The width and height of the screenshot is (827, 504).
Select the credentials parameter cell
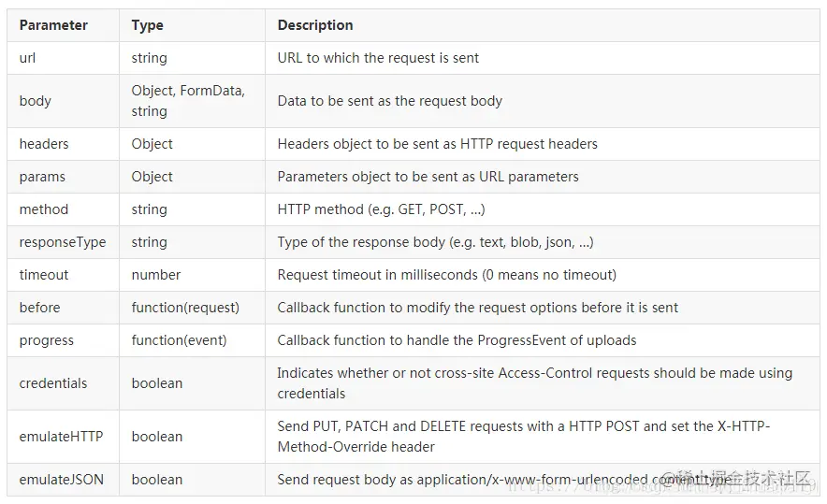coord(64,383)
